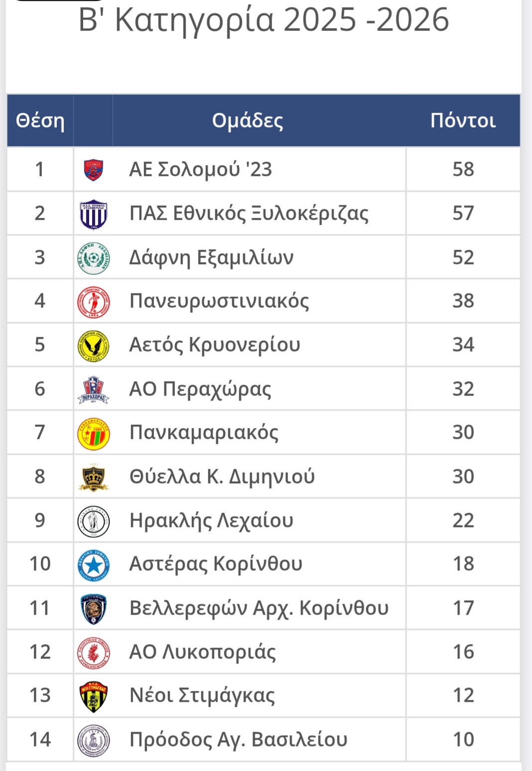Click the Βελλερεφών Αρχ. Κορίνθου shield badge
Image resolution: width=532 pixels, height=771 pixels.
click(93, 609)
